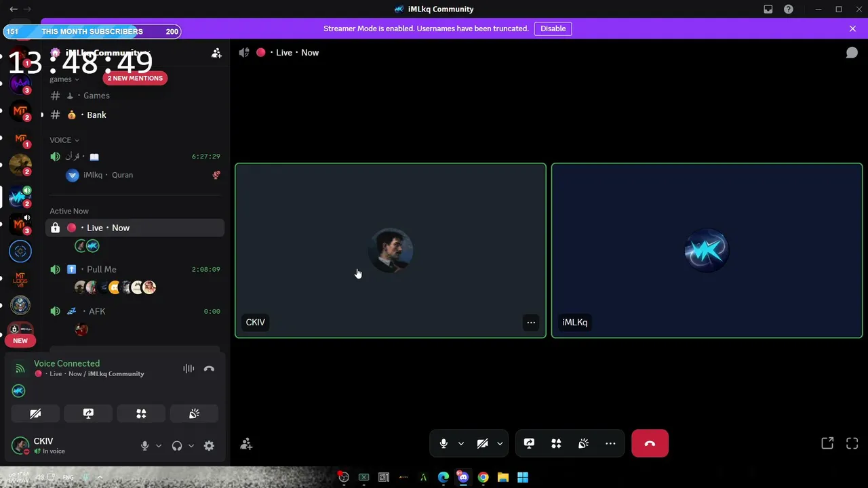Open User Settings gear

click(x=209, y=445)
